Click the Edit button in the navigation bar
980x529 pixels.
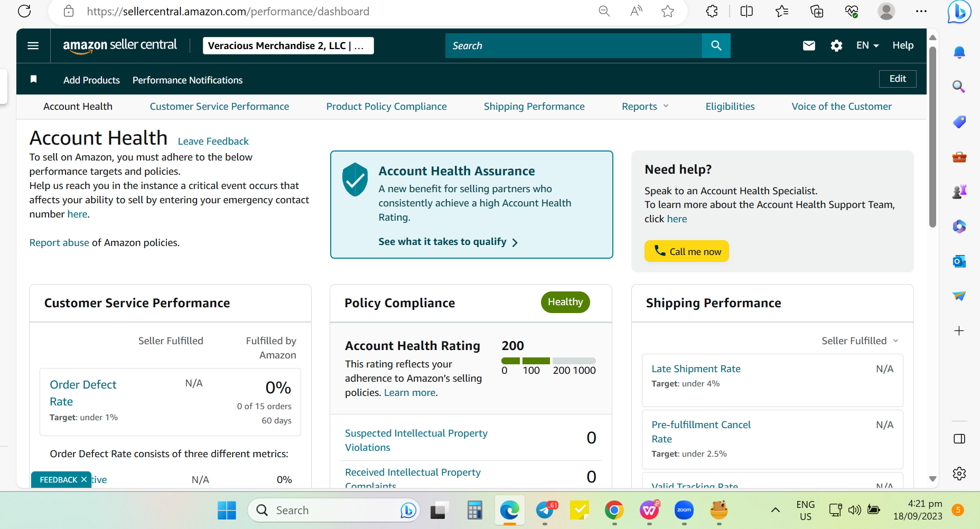[898, 79]
